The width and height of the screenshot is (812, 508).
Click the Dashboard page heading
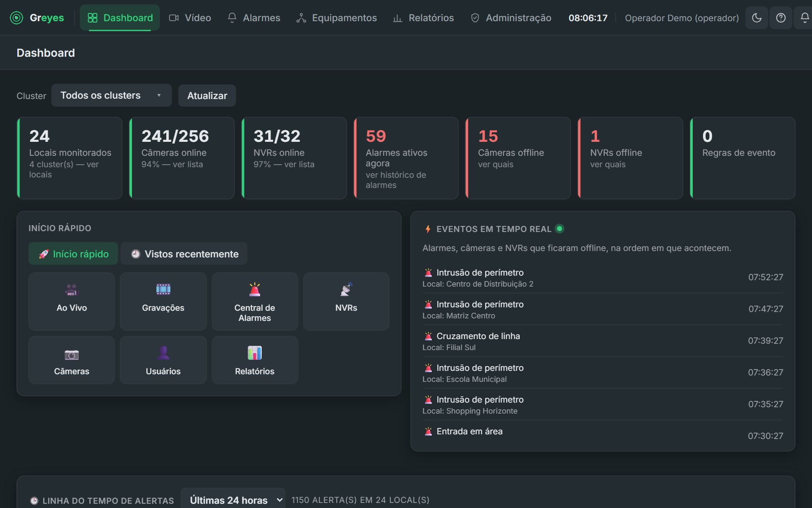point(46,52)
